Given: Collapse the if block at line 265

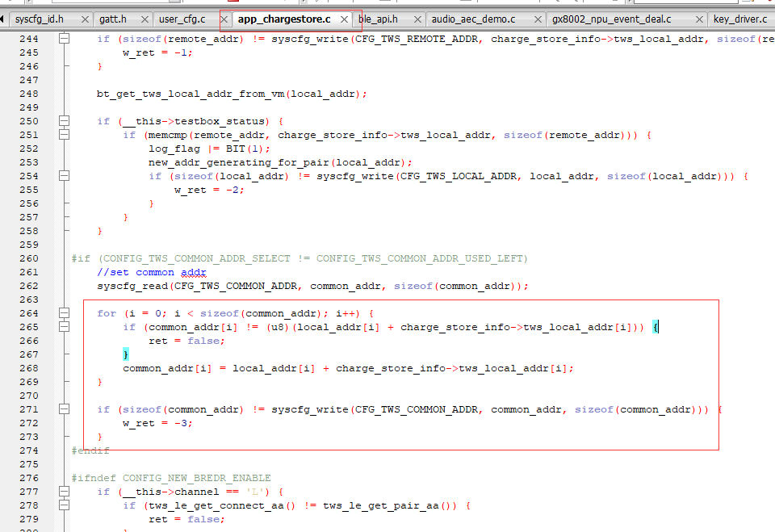Looking at the screenshot, I should (65, 327).
